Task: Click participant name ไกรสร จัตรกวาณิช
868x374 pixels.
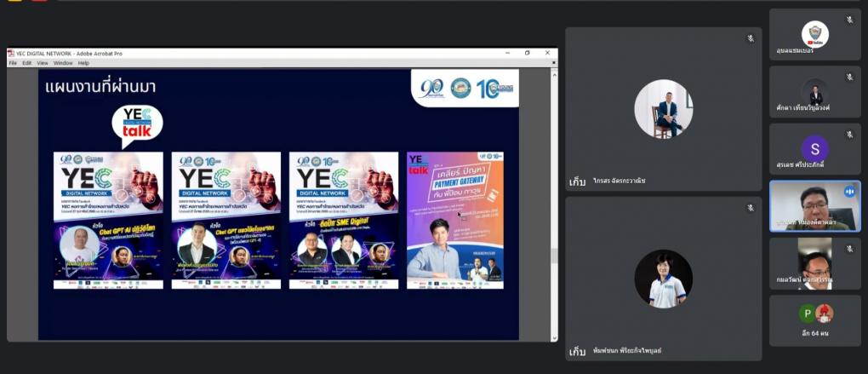Action: 619,181
